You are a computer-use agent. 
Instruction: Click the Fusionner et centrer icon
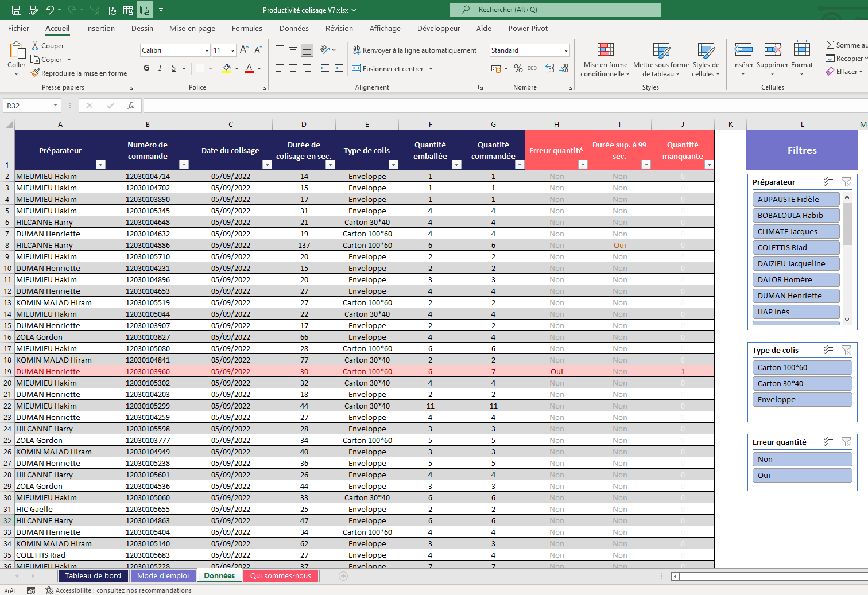356,68
